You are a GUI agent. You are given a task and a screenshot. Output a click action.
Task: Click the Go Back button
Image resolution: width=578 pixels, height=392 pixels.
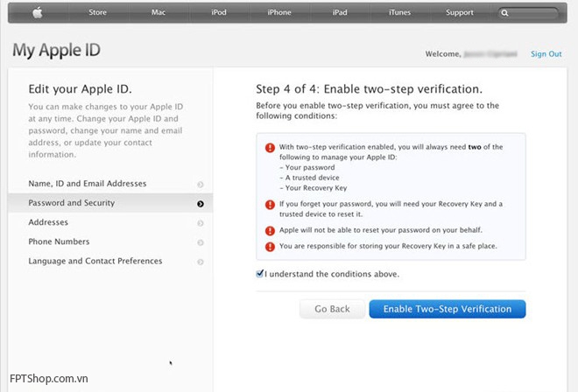coord(332,309)
